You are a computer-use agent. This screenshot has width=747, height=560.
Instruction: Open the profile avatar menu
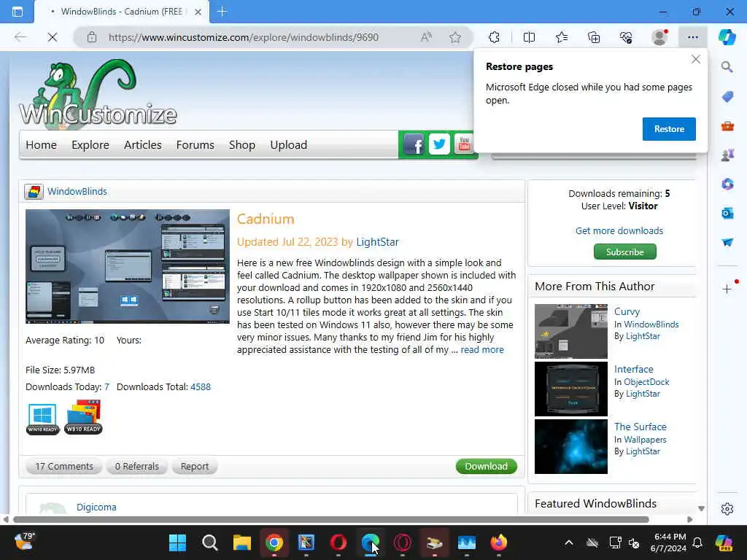pos(659,37)
